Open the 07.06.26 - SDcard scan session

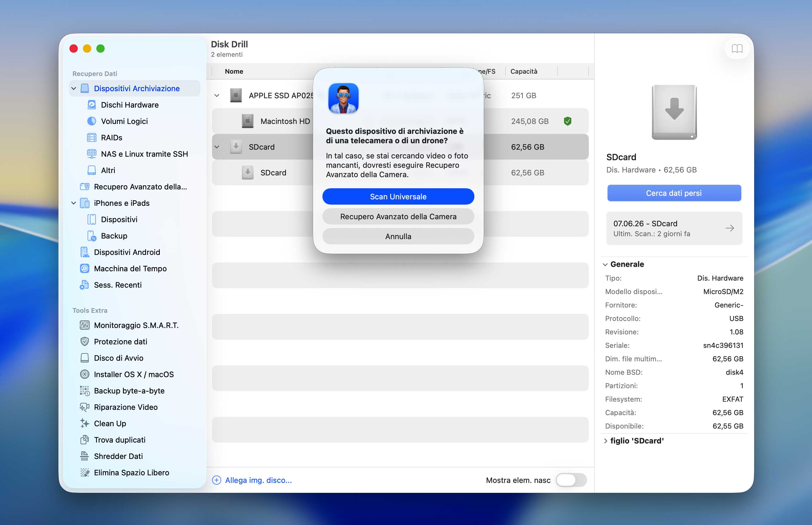pos(674,228)
